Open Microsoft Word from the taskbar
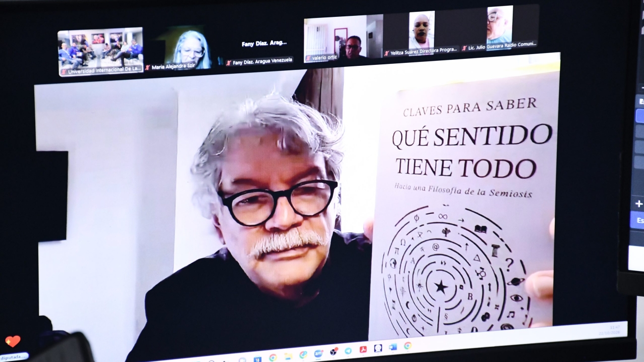This screenshot has width=644, height=362. (392, 347)
